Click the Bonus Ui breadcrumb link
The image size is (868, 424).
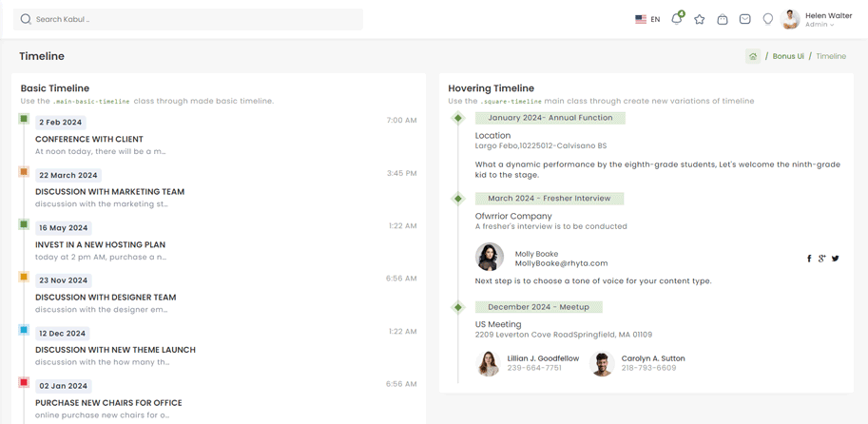pos(788,56)
